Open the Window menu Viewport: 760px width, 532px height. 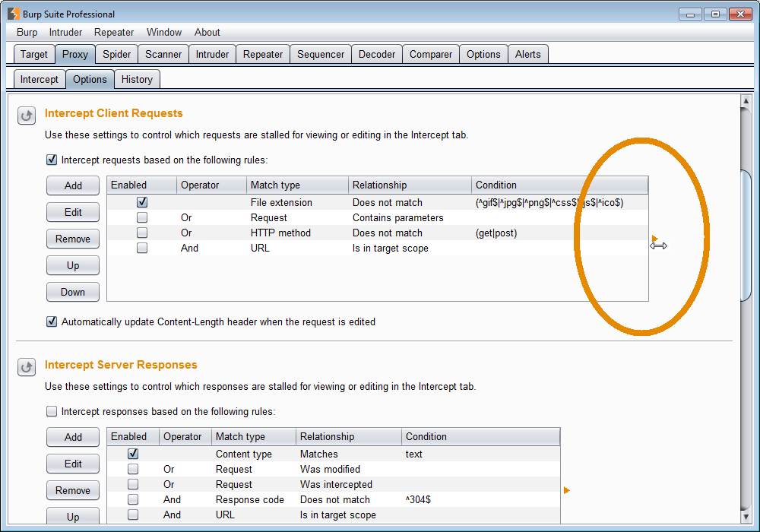point(164,32)
